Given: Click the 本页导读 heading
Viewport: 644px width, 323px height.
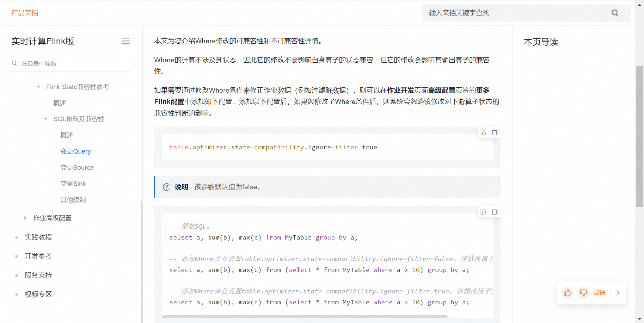Looking at the screenshot, I should 541,42.
